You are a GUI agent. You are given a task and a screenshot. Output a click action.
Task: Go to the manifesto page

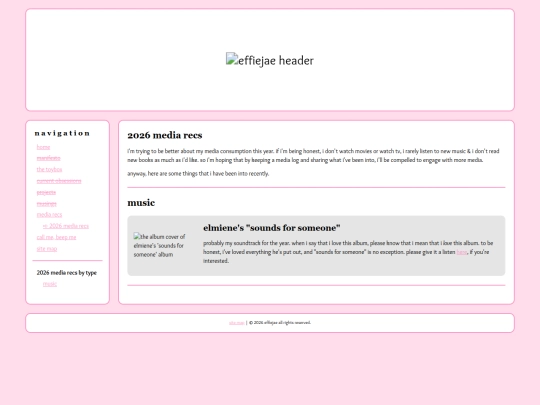pos(49,158)
